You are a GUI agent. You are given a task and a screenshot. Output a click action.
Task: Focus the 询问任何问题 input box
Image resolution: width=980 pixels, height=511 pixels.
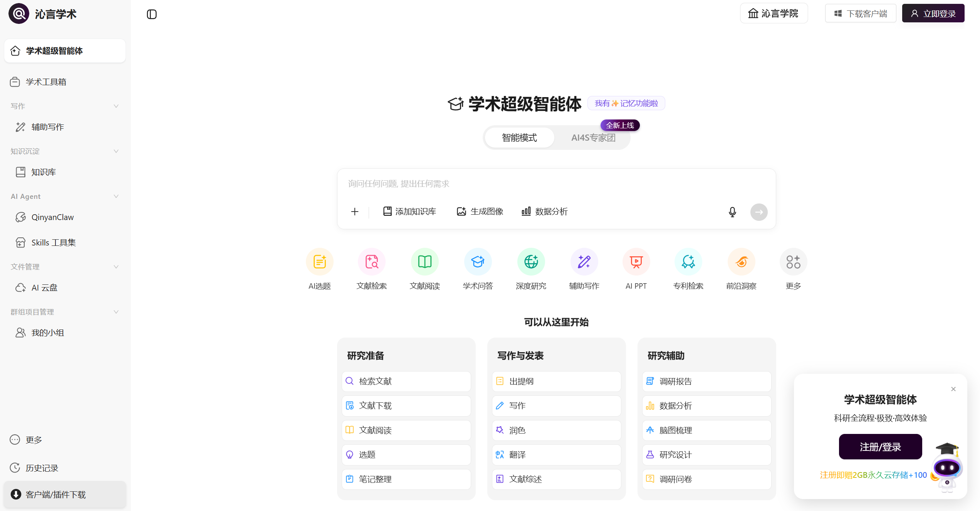pos(556,184)
